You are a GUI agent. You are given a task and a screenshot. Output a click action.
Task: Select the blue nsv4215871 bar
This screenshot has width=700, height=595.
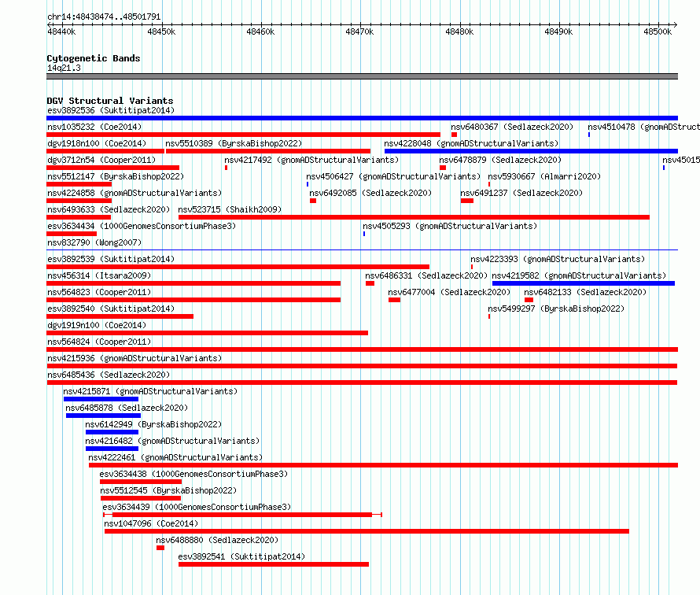click(x=101, y=399)
